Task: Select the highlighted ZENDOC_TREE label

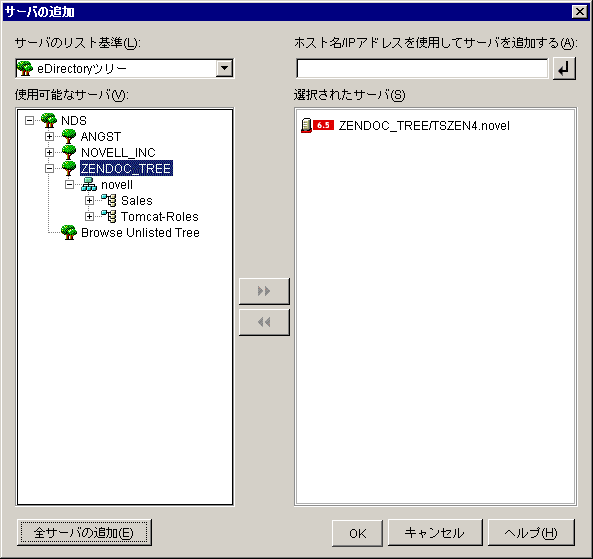Action: 126,168
